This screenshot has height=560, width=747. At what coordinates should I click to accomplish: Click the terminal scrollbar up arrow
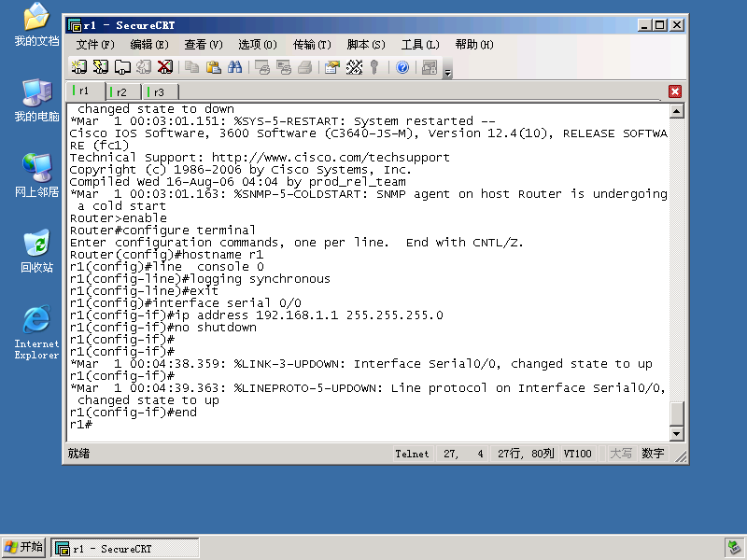click(676, 111)
